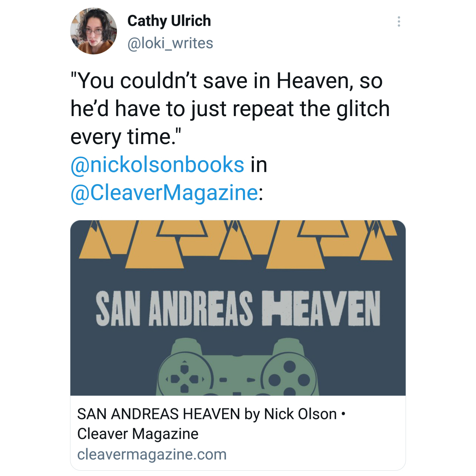
Task: Click the quoted tweet text about Heaven
Action: tap(230, 109)
